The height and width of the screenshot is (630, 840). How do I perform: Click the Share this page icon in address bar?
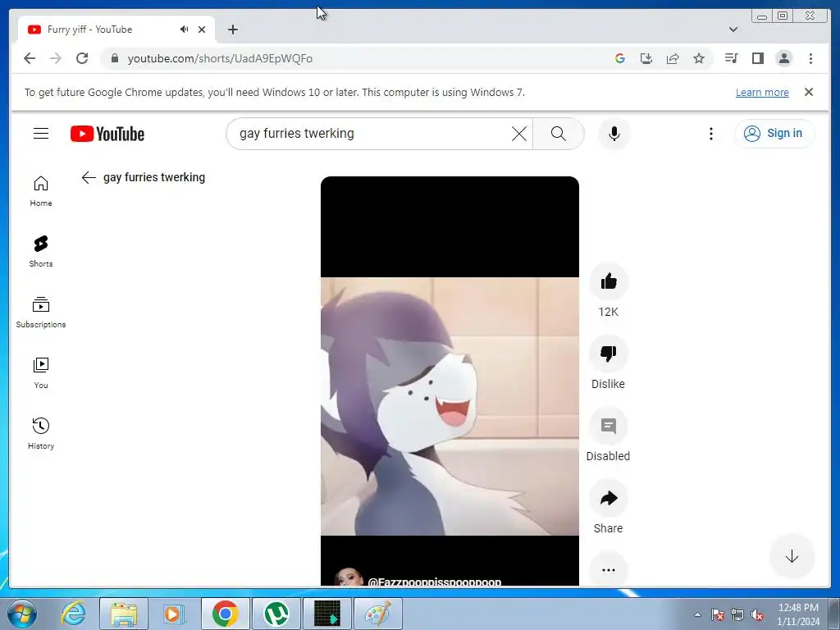coord(673,58)
